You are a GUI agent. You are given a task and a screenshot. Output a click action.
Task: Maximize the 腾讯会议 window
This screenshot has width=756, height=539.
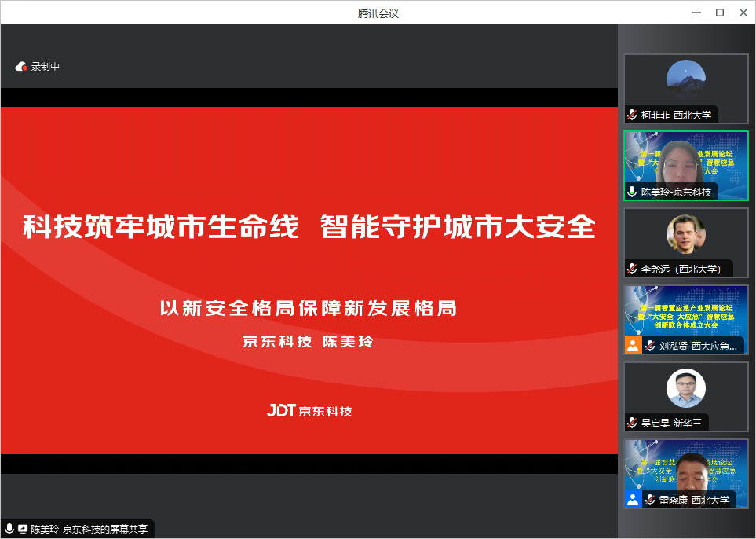point(719,13)
